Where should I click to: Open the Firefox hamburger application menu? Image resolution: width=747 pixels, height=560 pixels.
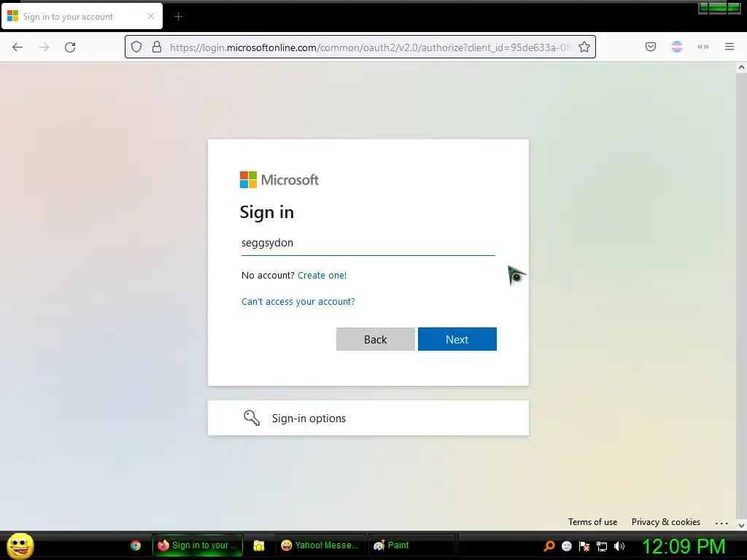tap(729, 47)
